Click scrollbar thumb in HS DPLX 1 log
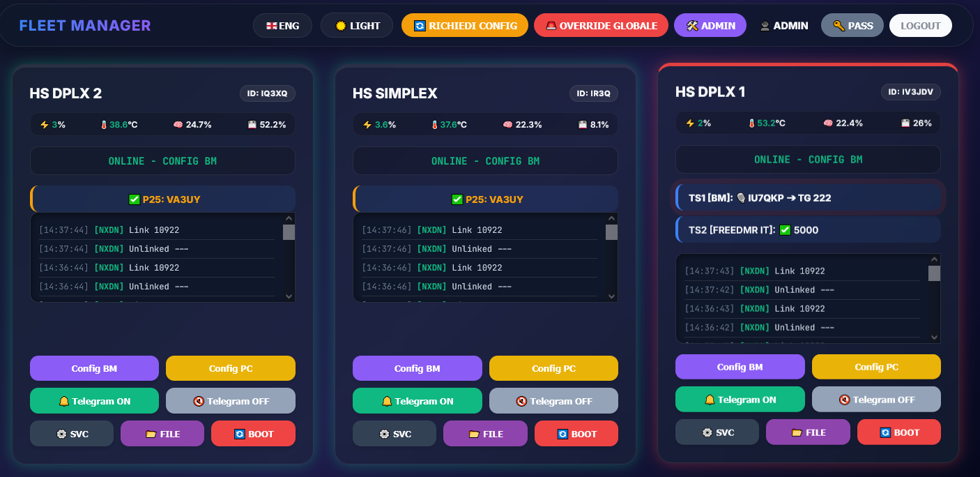 (x=934, y=273)
